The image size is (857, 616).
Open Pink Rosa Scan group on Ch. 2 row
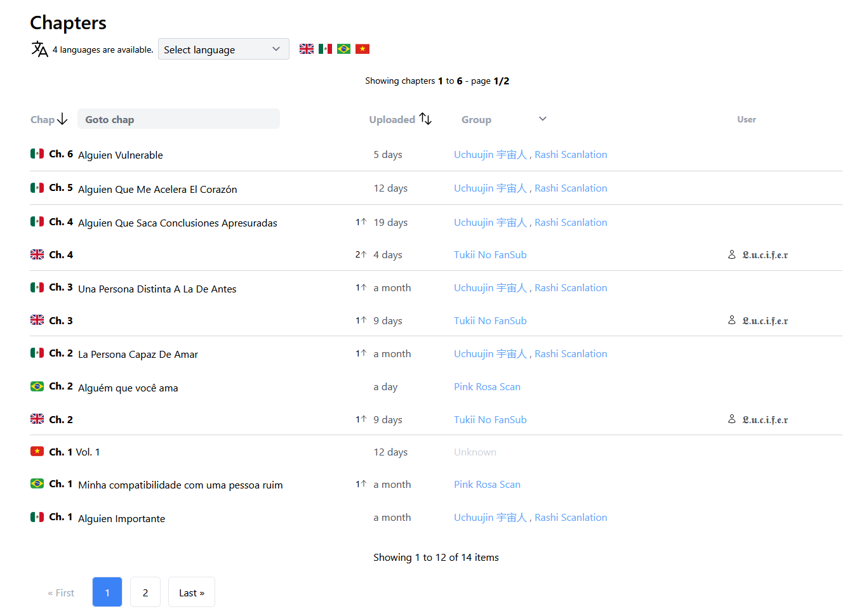click(487, 386)
